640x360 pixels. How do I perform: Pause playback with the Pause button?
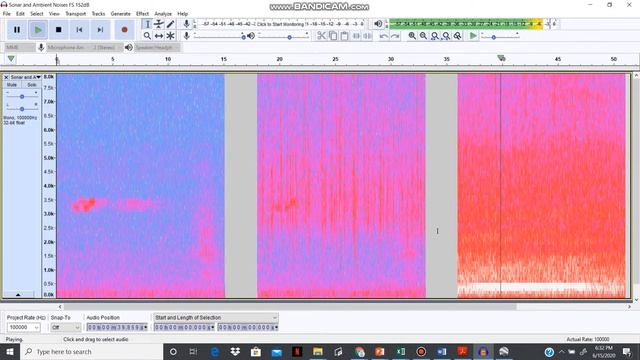click(17, 30)
